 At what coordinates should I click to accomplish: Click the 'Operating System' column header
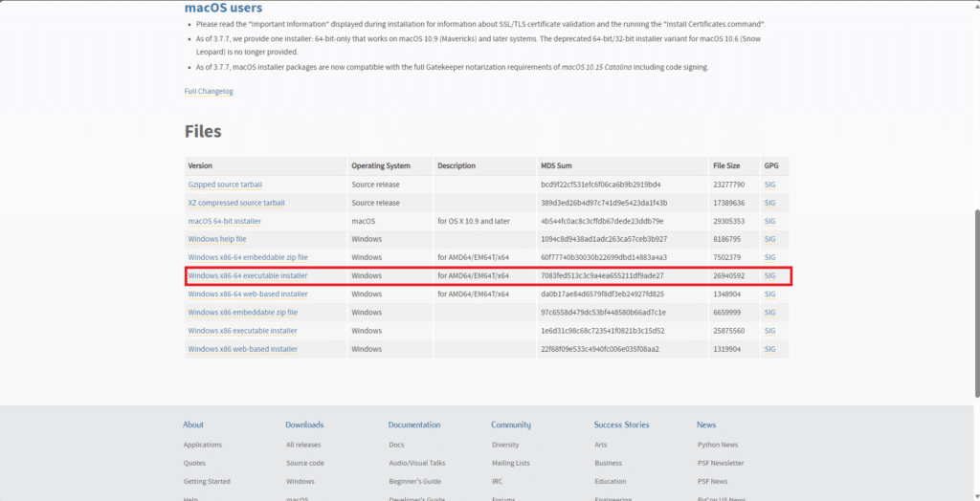tap(381, 166)
